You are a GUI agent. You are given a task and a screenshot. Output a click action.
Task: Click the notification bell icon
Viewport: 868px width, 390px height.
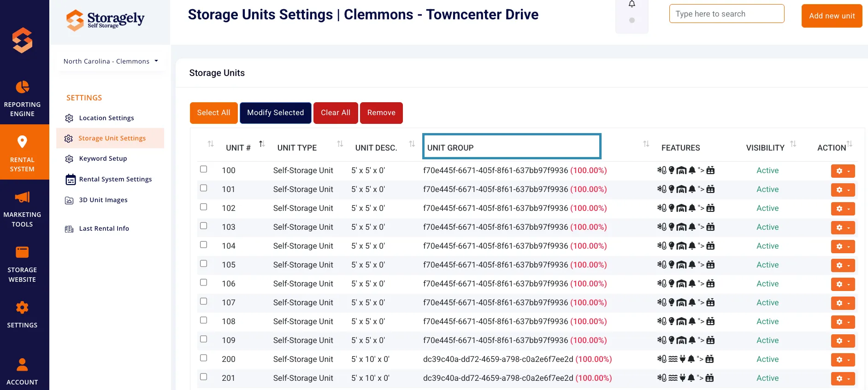[x=632, y=4]
